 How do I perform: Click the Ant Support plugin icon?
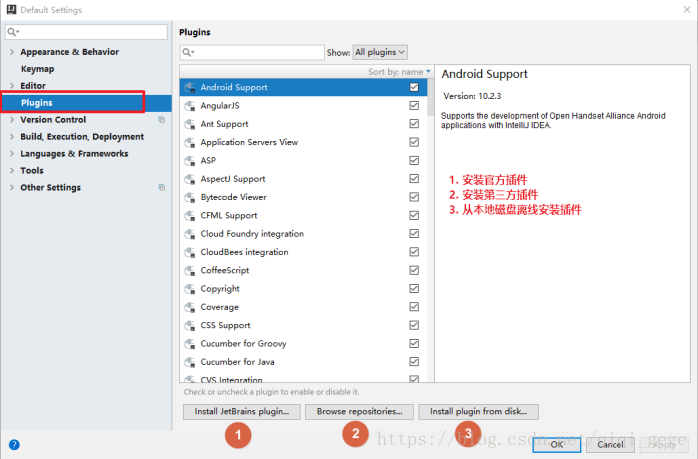190,124
